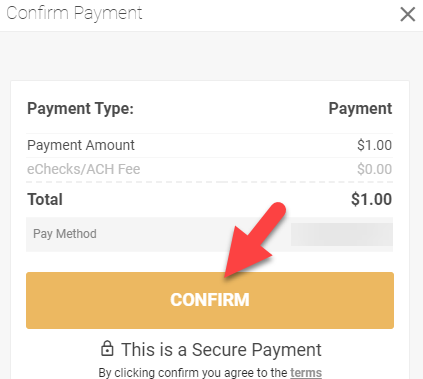The height and width of the screenshot is (379, 423).
Task: Click This is a Secure Payment text
Action: tap(221, 350)
